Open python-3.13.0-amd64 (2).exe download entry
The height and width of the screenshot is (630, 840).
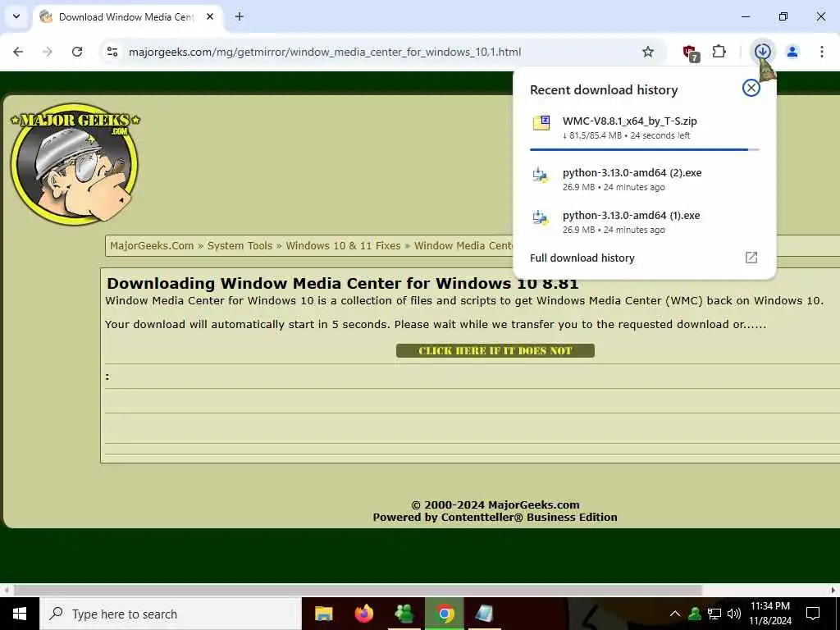point(645,179)
